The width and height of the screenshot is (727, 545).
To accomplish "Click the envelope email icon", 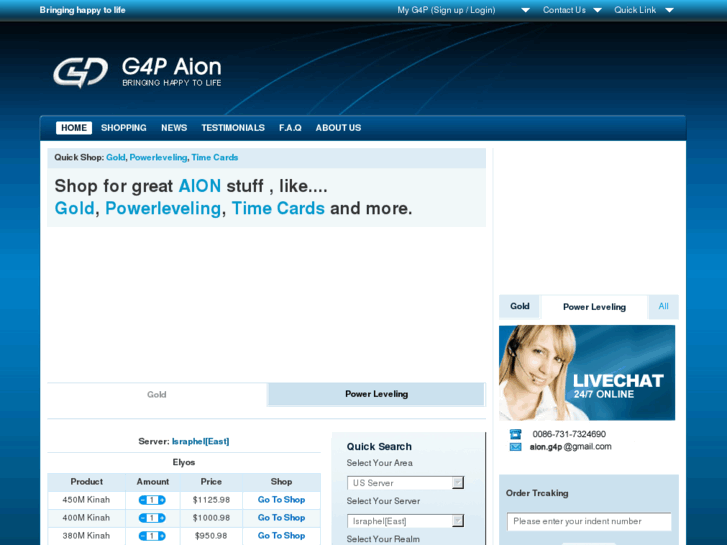I will click(x=516, y=447).
